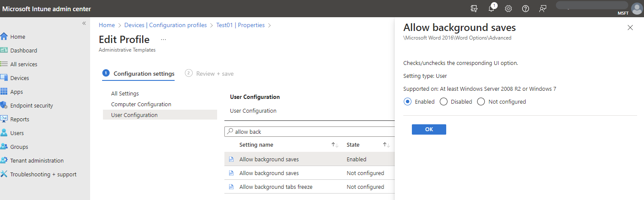This screenshot has height=200, width=644.
Task: Choose the Not configured radio option
Action: click(481, 102)
